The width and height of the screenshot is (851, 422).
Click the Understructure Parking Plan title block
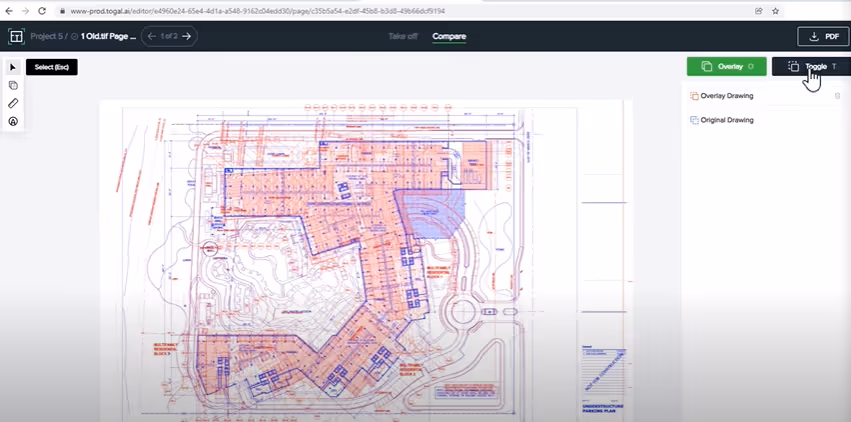click(x=603, y=407)
